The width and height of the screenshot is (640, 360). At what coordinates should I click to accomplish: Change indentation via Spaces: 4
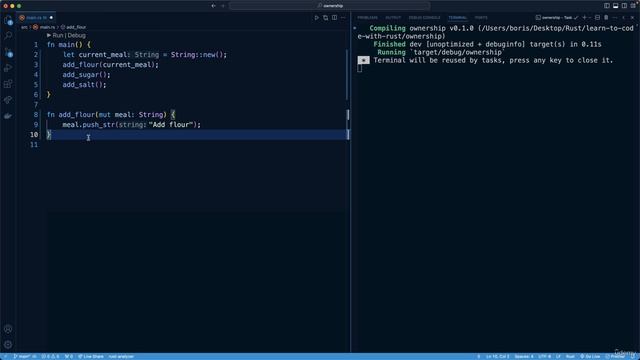pyautogui.click(x=524, y=356)
